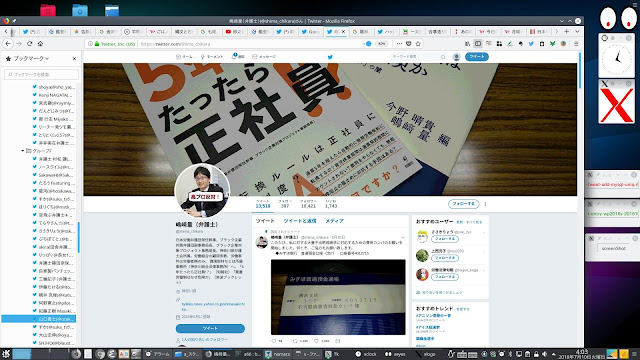
Task: Click the xlogo window's red X
Action: click(616, 105)
